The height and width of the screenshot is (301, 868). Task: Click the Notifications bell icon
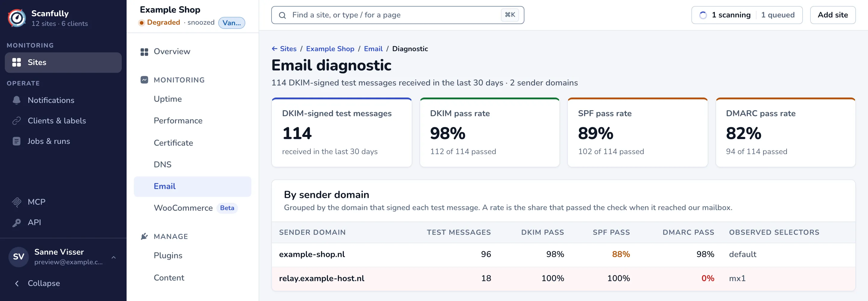coord(17,100)
